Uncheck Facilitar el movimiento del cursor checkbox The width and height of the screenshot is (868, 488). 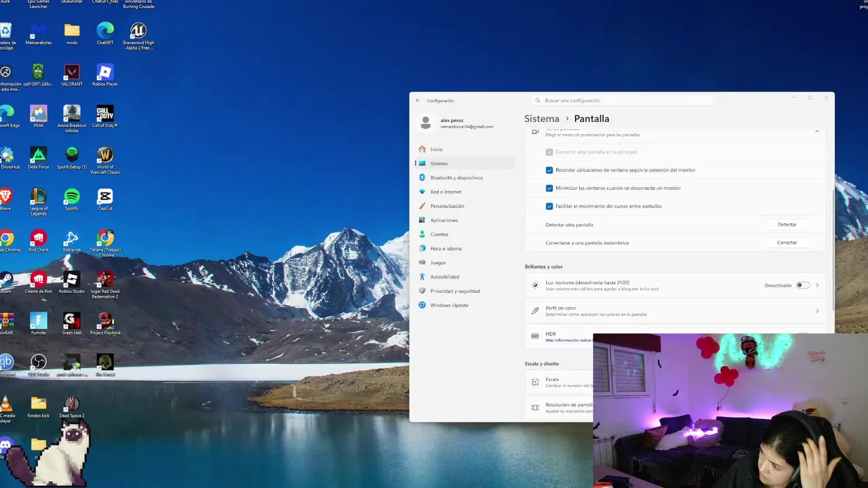tap(549, 206)
